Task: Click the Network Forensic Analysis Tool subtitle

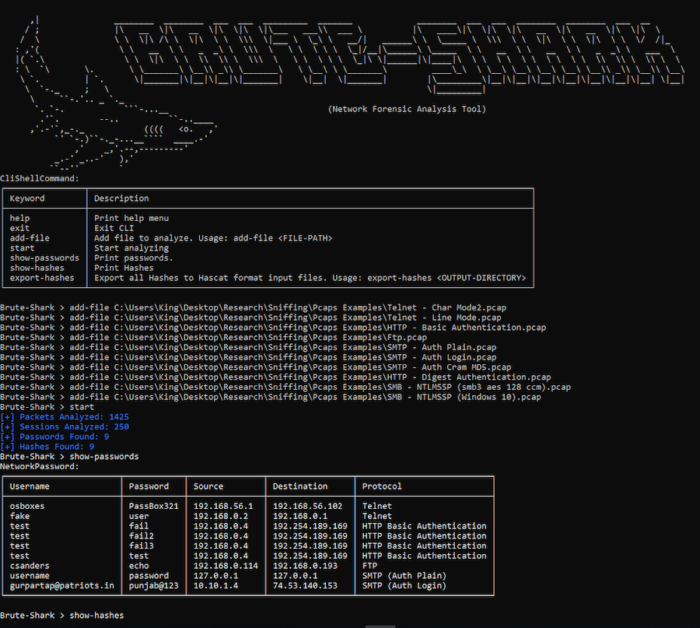Action: [407, 109]
